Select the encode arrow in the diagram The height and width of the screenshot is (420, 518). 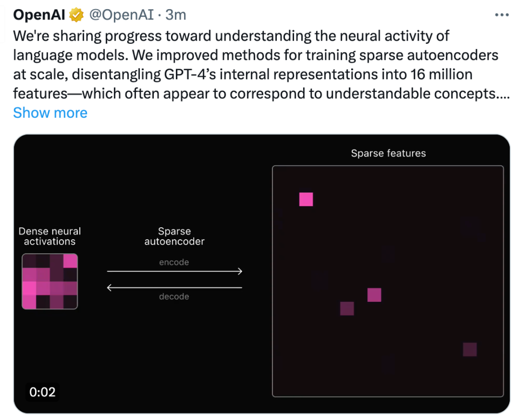pos(174,271)
